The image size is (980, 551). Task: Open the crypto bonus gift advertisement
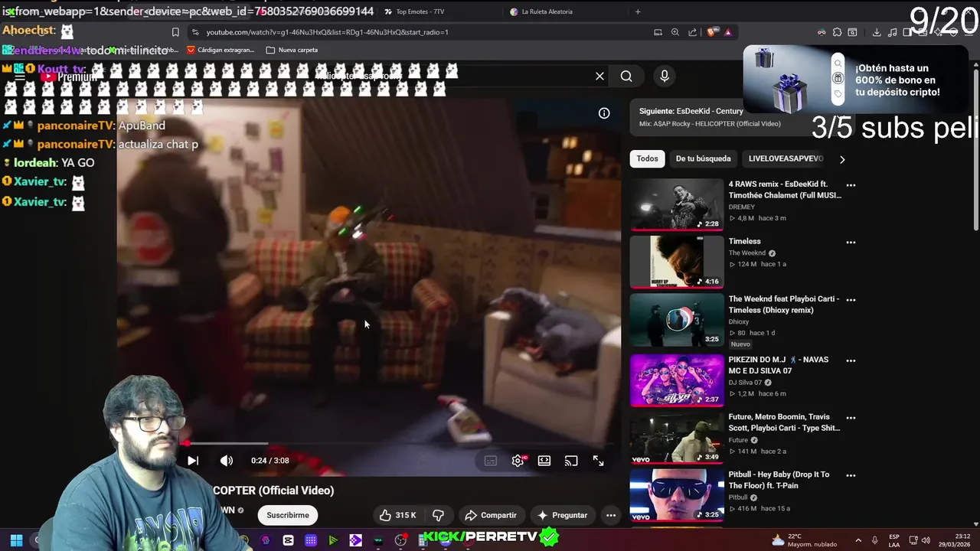[x=854, y=80]
